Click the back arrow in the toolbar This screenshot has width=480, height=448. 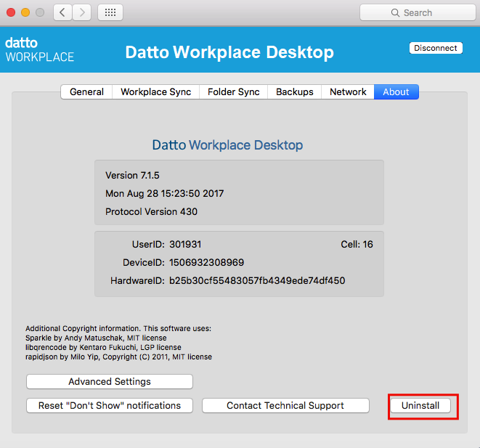click(x=62, y=12)
